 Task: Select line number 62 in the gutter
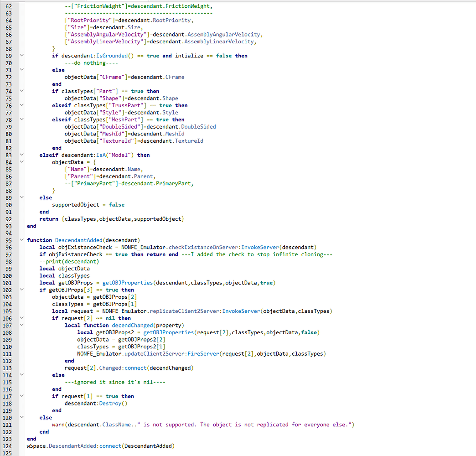point(9,6)
